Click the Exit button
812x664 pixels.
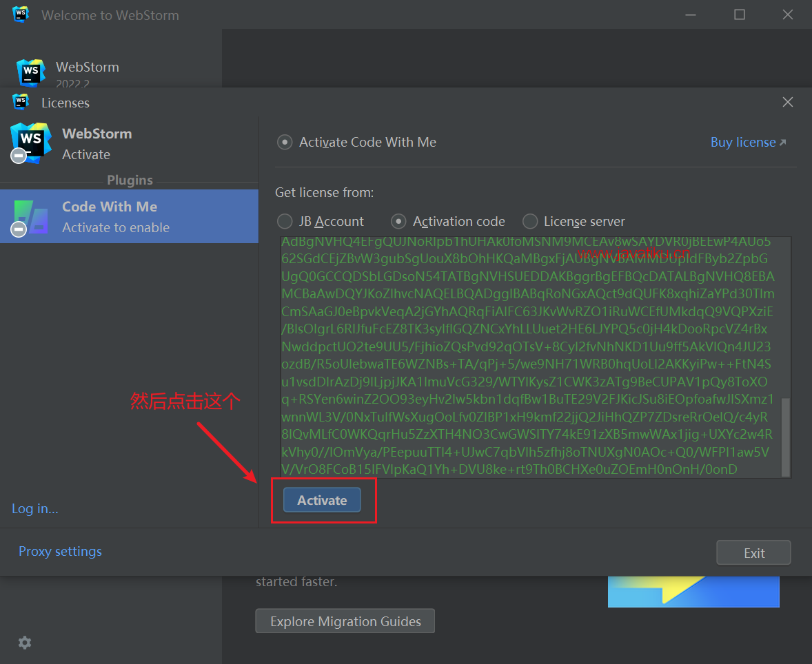tap(753, 552)
